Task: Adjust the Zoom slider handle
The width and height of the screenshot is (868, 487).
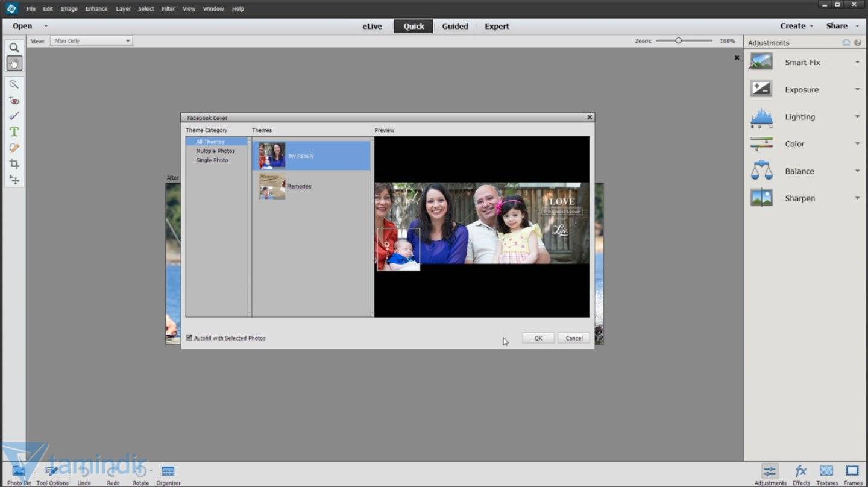Action: (x=679, y=41)
